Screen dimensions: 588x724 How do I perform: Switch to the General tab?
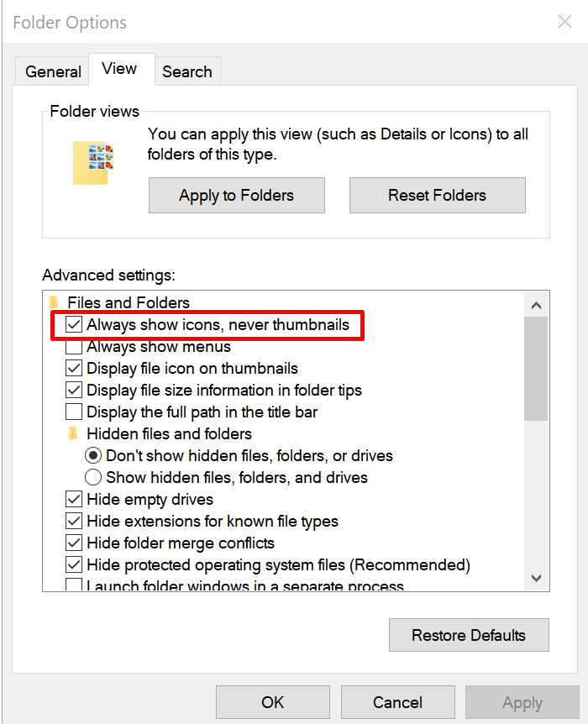click(53, 71)
